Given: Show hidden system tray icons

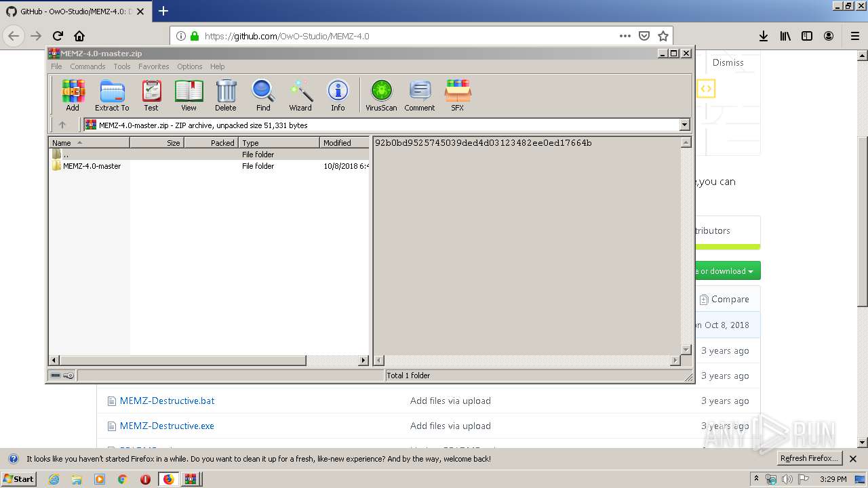Looking at the screenshot, I should (756, 479).
